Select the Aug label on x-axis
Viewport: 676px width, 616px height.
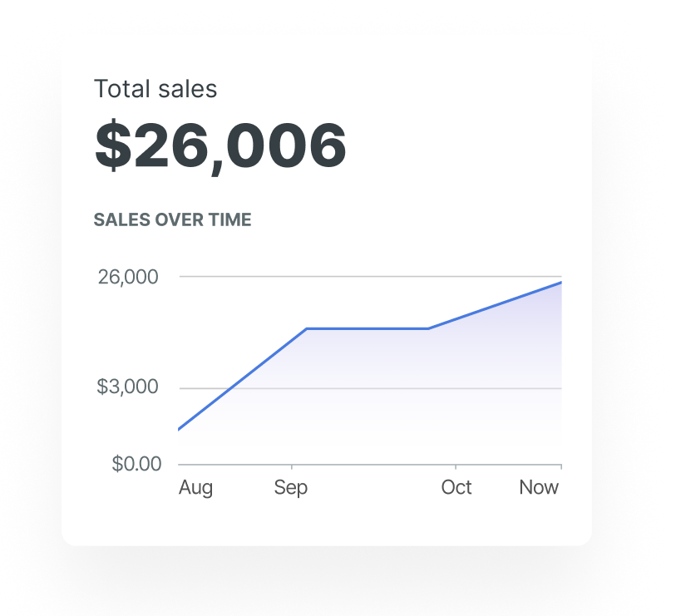coord(195,487)
